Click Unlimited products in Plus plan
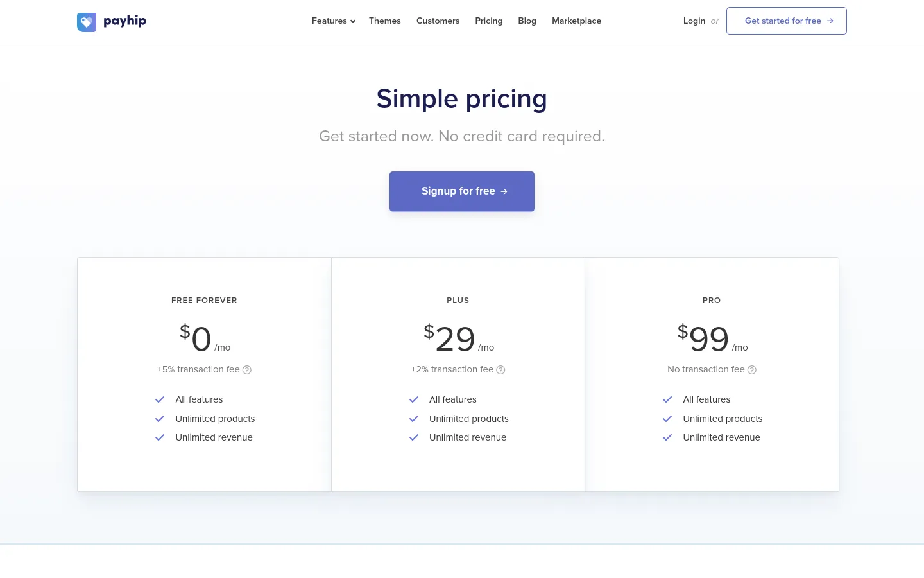Screen dimensions: 924x578 coord(469,419)
